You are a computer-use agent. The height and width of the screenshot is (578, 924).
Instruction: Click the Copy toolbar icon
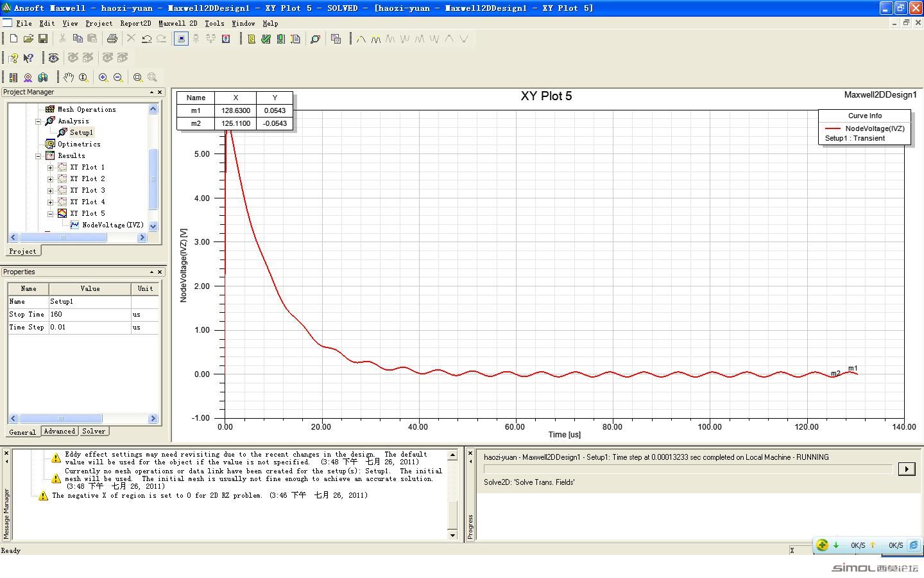tap(78, 39)
